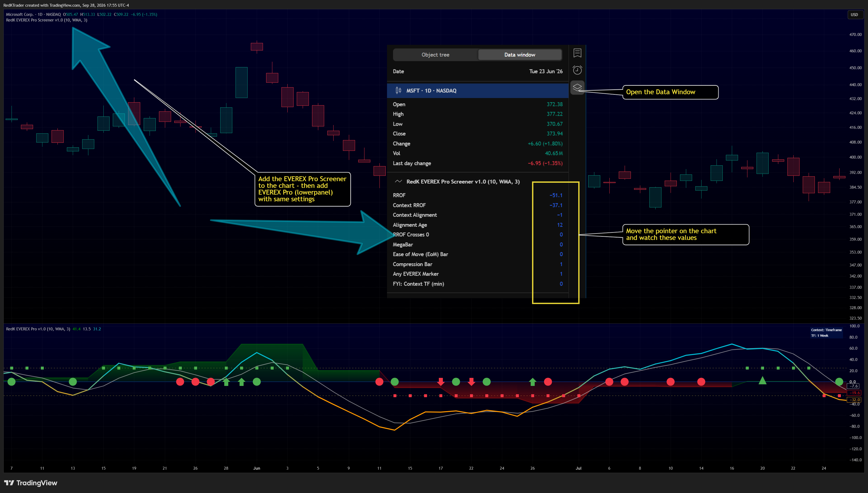The width and height of the screenshot is (868, 493).
Task: Click the MegaBar row label
Action: click(x=403, y=244)
